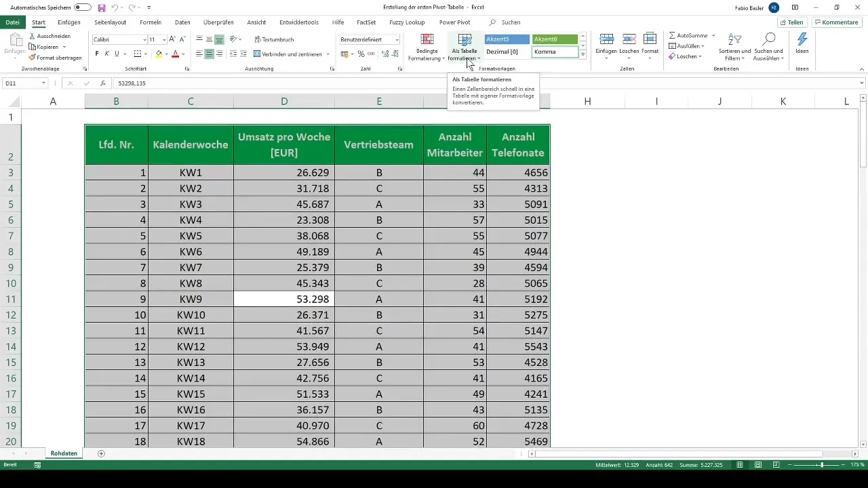
Task: Open Schriftart dialog launcher
Action: (186, 69)
